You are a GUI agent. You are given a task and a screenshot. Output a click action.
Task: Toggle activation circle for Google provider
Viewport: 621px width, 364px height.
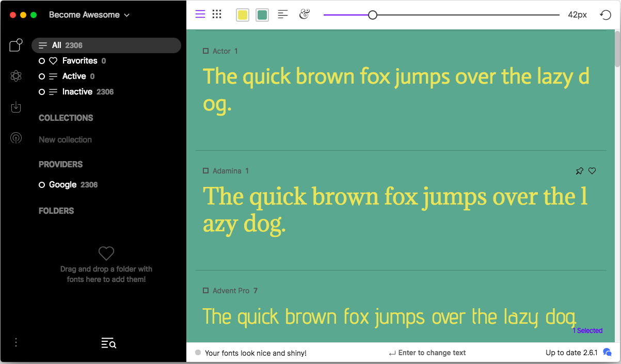click(x=42, y=185)
